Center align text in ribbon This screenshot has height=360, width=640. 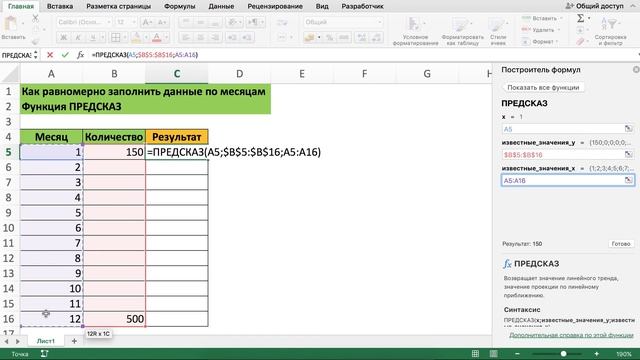coord(200,38)
